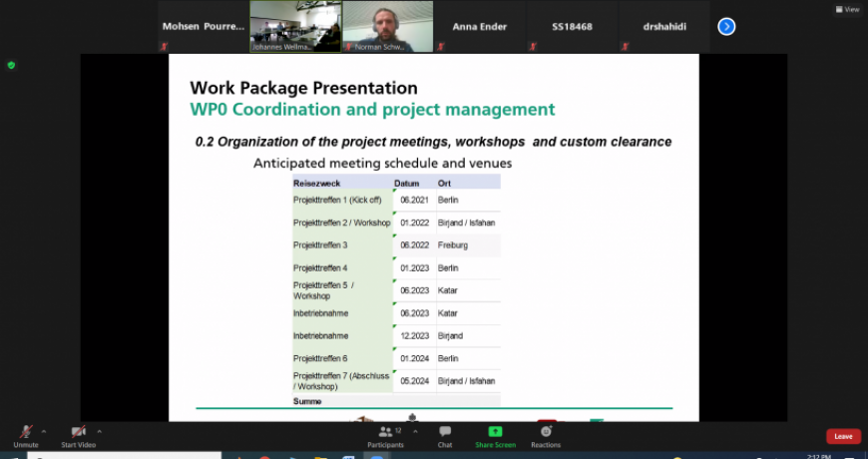The image size is (868, 459).
Task: Click the 'Freiburg' location cell
Action: [x=468, y=245]
